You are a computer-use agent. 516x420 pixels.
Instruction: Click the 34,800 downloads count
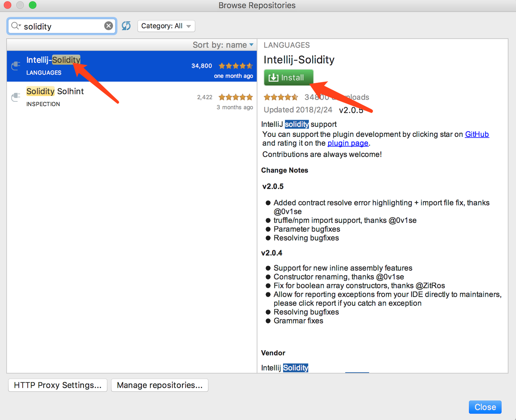(x=202, y=66)
